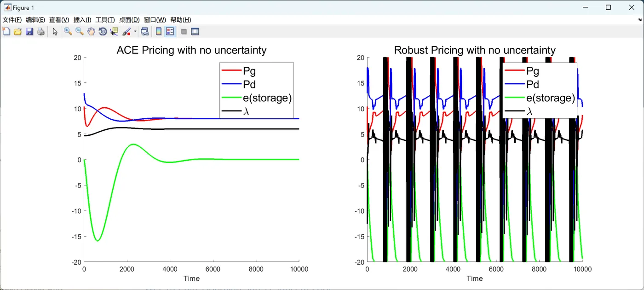
Task: Select the Rotate 3D tool
Action: pyautogui.click(x=103, y=32)
